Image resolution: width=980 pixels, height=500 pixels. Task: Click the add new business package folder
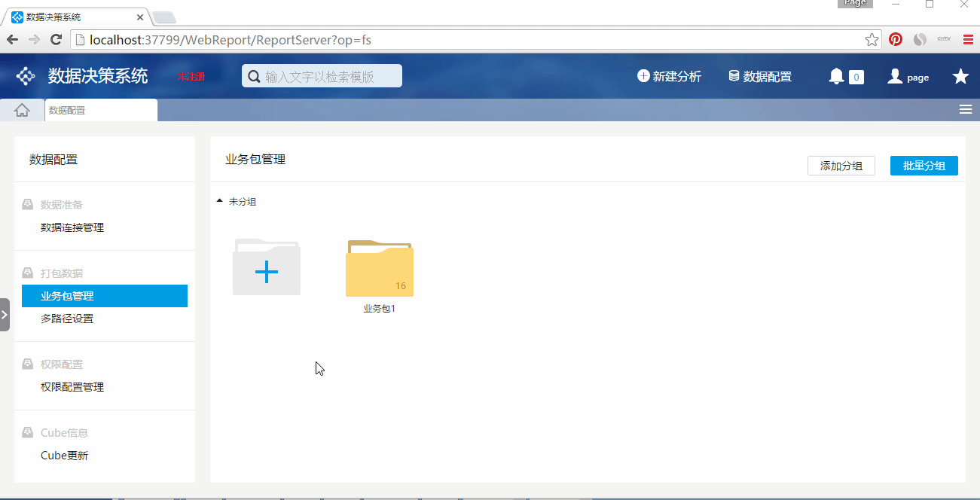[267, 269]
